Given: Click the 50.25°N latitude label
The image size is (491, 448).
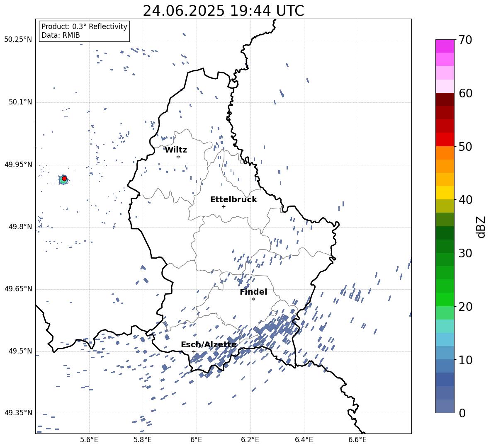Looking at the screenshot, I should (18, 40).
